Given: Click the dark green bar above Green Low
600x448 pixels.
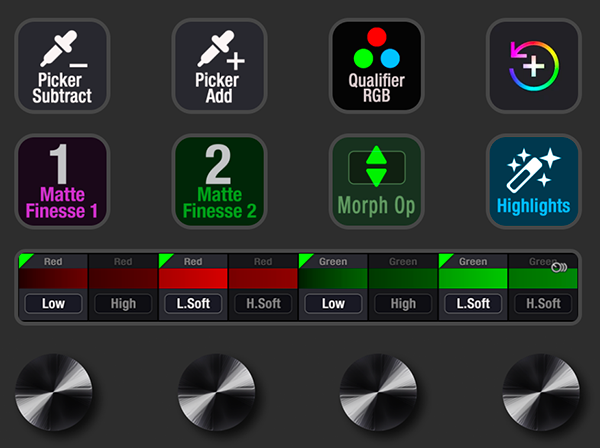Looking at the screenshot, I should click(333, 278).
